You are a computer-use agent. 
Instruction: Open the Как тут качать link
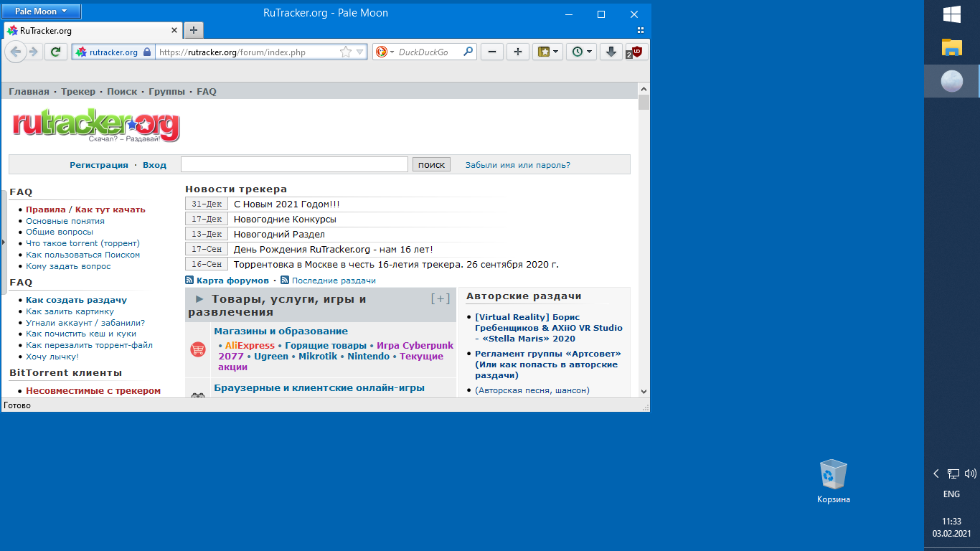pos(110,209)
